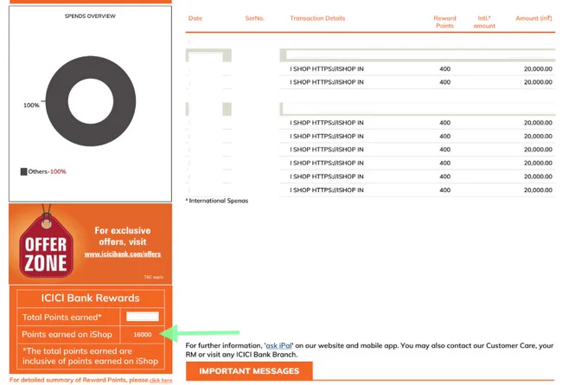Select the IMPORTANT MESSAGES section header
This screenshot has height=385, width=588.
(x=249, y=371)
